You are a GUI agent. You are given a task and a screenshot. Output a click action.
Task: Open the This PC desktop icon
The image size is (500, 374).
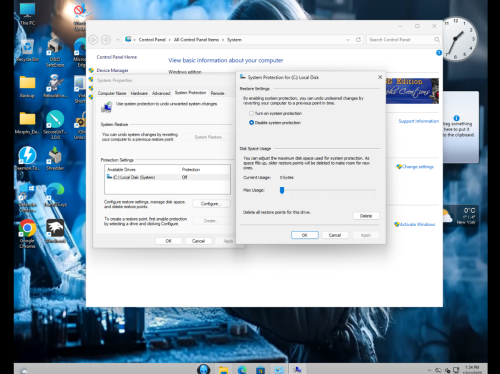pyautogui.click(x=27, y=14)
